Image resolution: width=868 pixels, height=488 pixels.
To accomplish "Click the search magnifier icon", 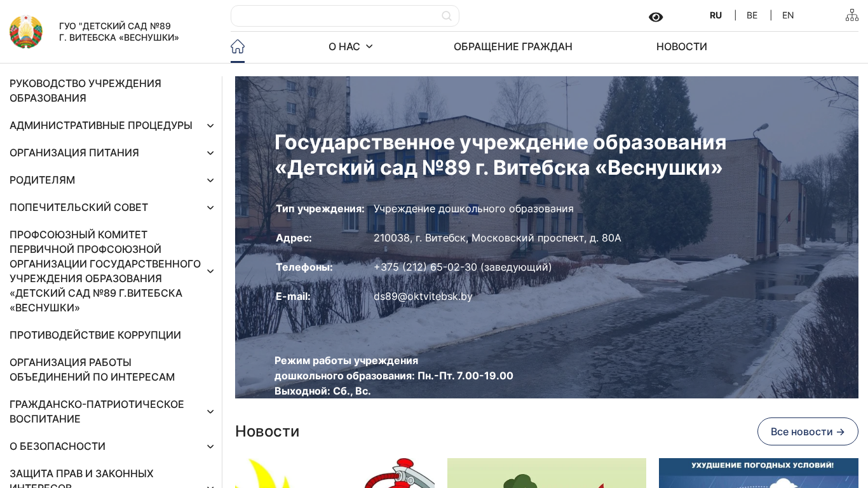I will coord(447,16).
